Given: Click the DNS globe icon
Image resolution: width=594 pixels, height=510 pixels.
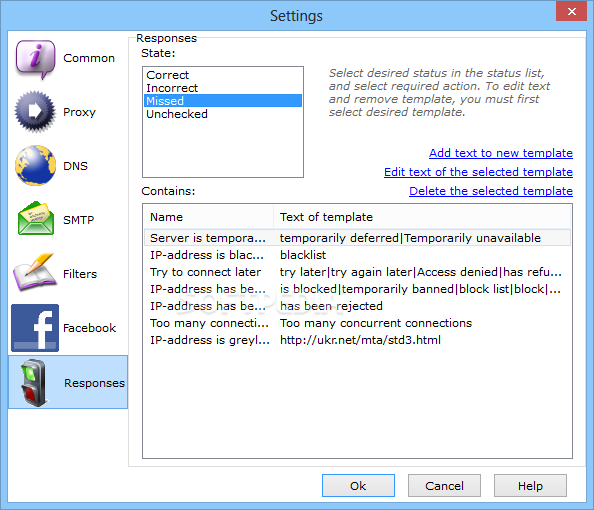Looking at the screenshot, I should click(x=35, y=166).
